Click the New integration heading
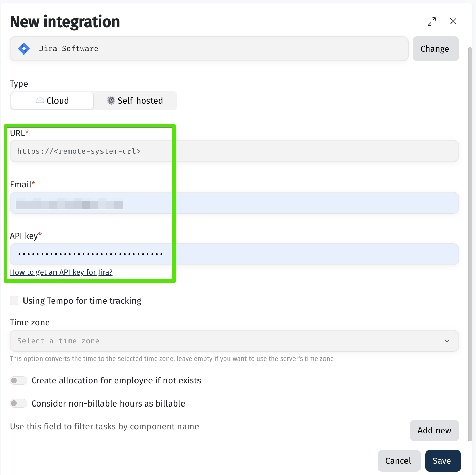Image resolution: width=476 pixels, height=475 pixels. pos(65,22)
